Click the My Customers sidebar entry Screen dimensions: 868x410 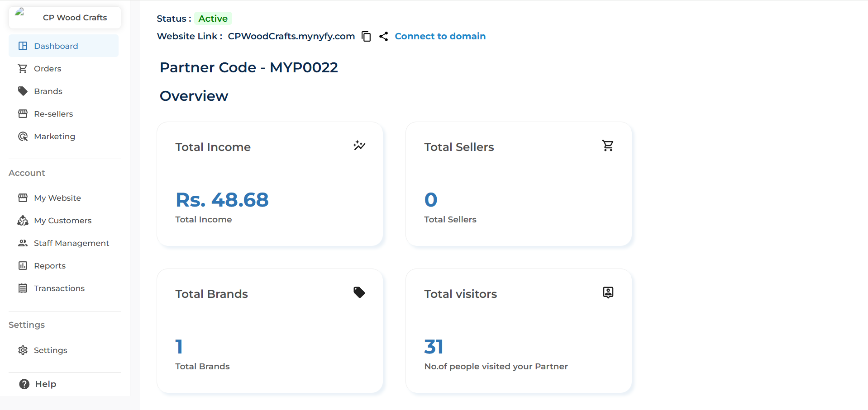[62, 220]
